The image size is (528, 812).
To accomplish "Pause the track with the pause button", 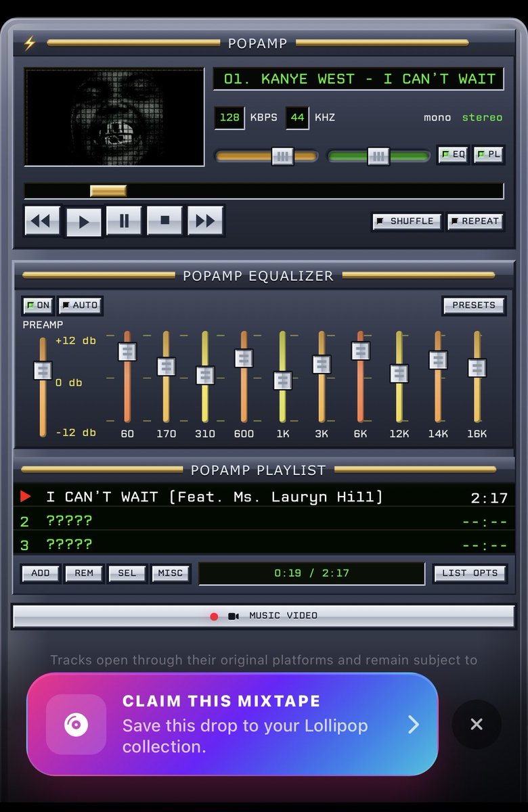I will [124, 221].
